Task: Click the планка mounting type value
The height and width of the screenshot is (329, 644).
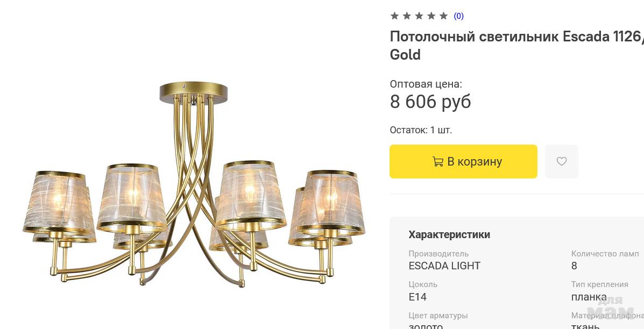Action: point(589,297)
